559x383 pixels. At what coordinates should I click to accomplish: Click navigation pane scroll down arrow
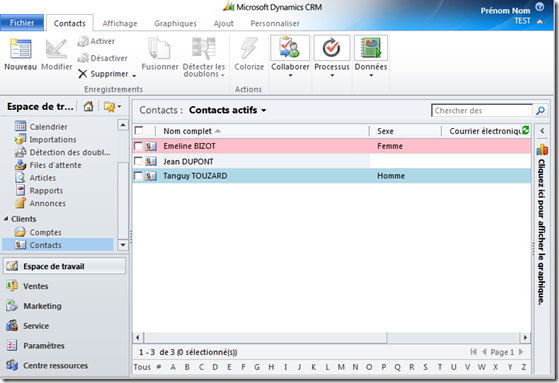(123, 245)
